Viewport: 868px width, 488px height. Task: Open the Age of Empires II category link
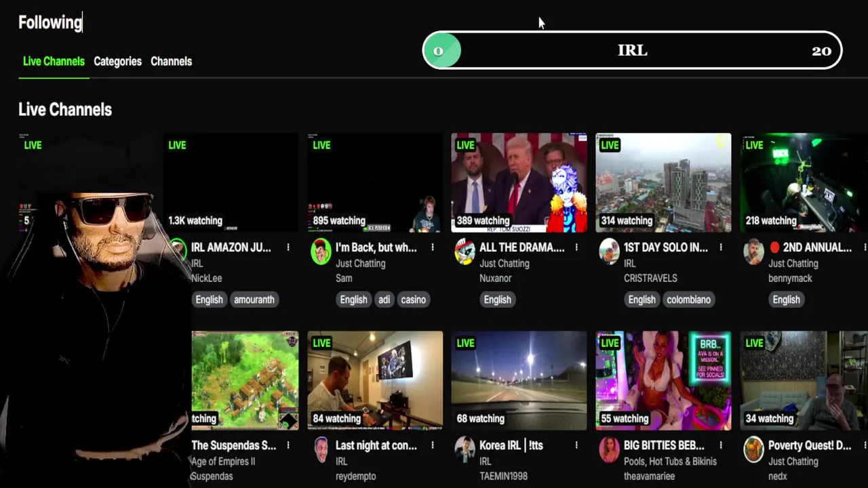[x=223, y=462]
